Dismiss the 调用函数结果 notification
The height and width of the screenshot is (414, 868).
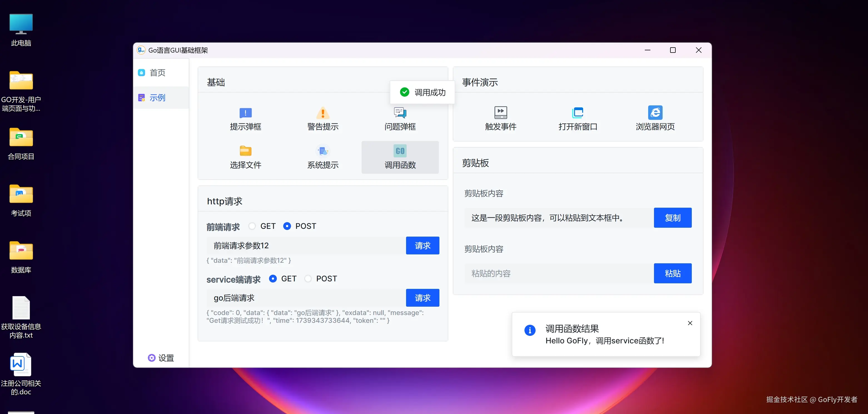pos(690,323)
